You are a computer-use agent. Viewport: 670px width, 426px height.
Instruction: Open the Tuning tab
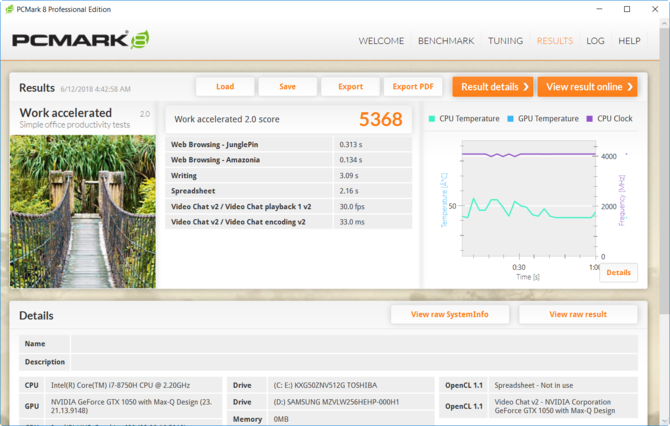(505, 41)
